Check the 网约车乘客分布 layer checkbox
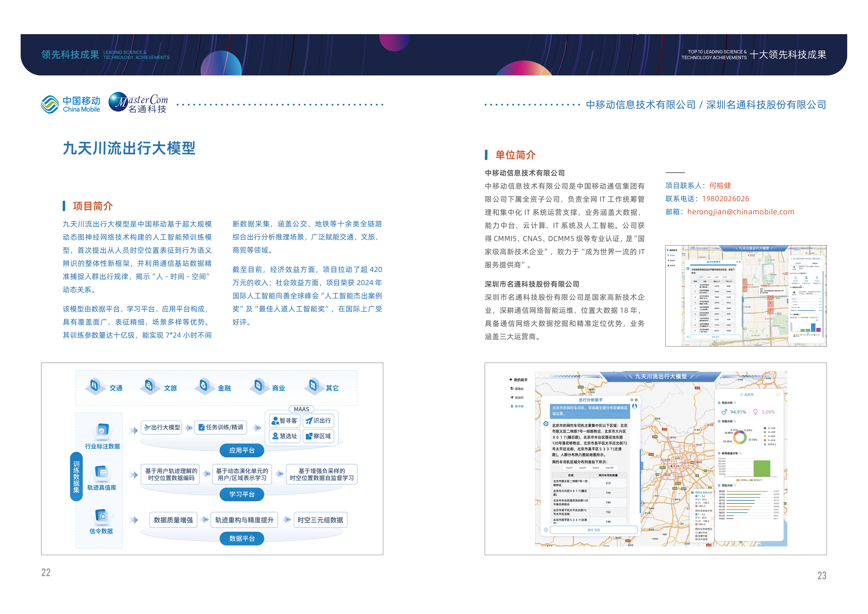The width and height of the screenshot is (868, 614). click(x=693, y=511)
